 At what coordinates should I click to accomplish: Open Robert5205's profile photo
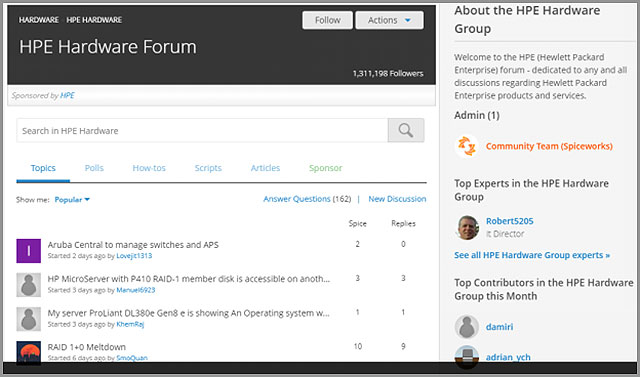(467, 227)
